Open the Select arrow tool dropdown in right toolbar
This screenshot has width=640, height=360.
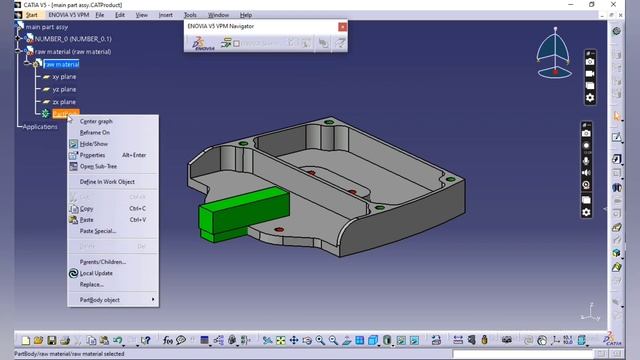pos(622,121)
